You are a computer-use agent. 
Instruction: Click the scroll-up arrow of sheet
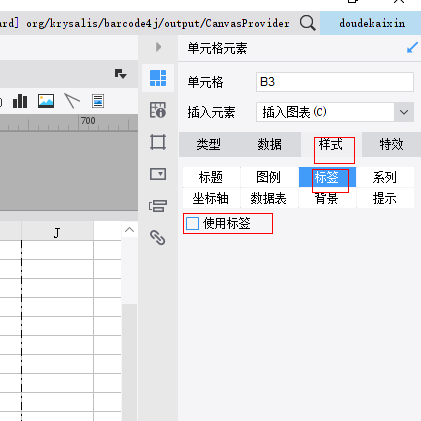[x=130, y=230]
